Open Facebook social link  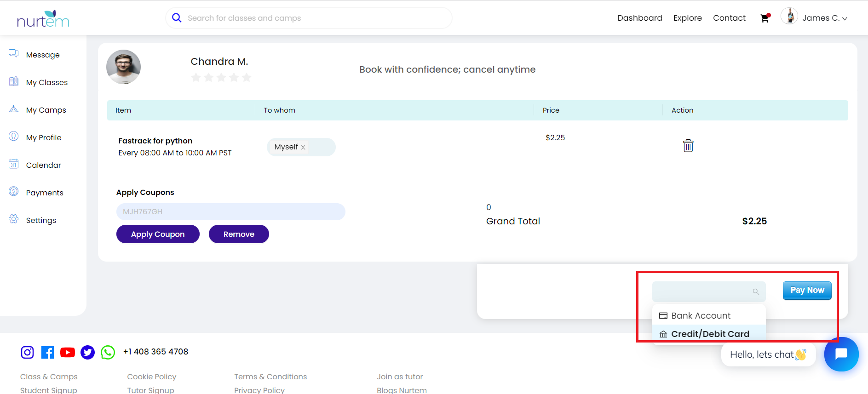(47, 352)
